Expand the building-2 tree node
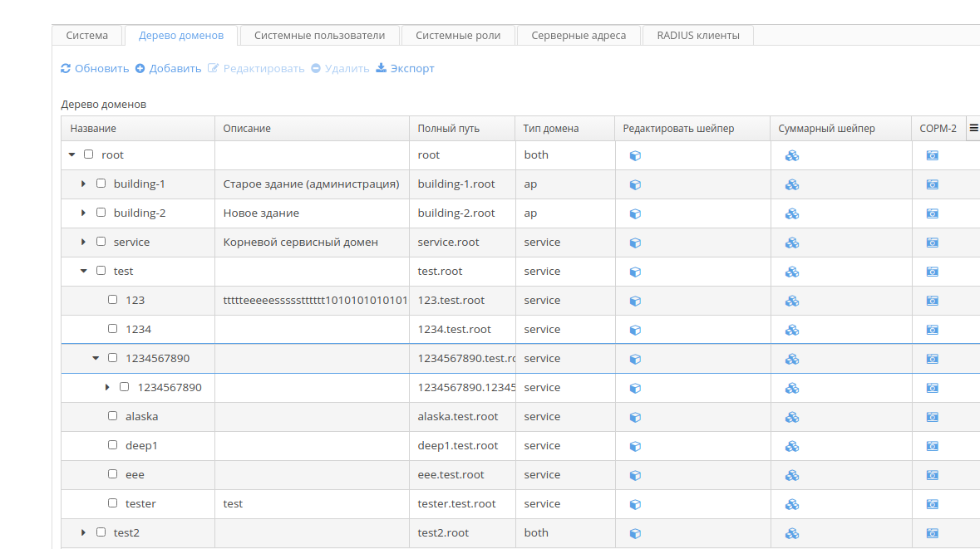Screen dimensions: 980x549 84,213
